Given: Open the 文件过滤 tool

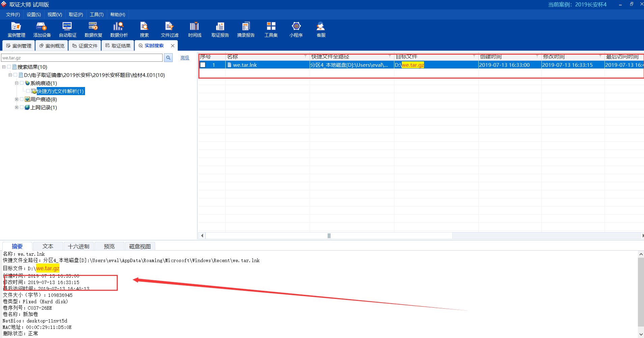Looking at the screenshot, I should point(169,29).
